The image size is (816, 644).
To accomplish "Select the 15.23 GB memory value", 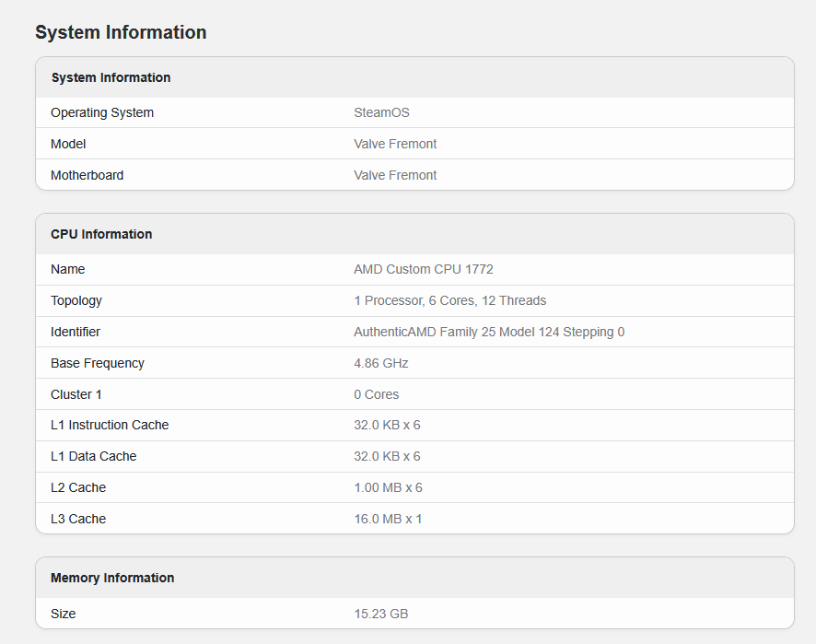I will coord(381,614).
